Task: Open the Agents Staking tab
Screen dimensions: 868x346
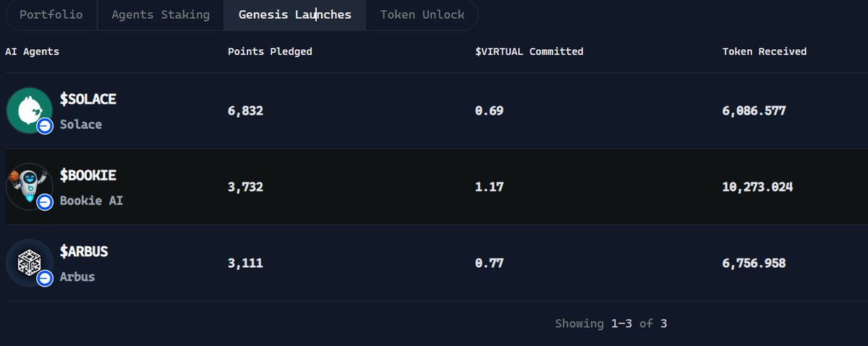Action: pos(161,14)
